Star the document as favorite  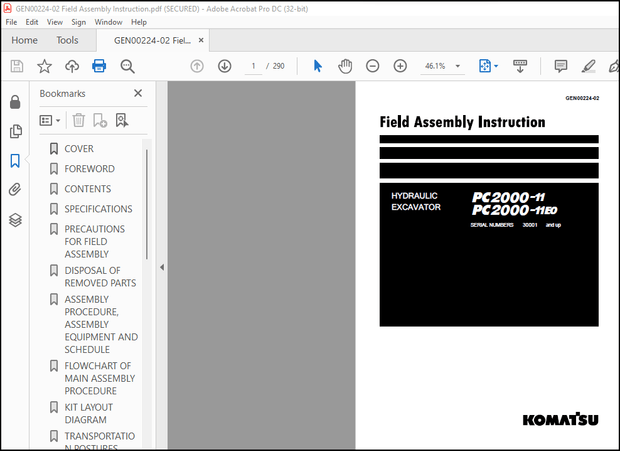point(44,66)
